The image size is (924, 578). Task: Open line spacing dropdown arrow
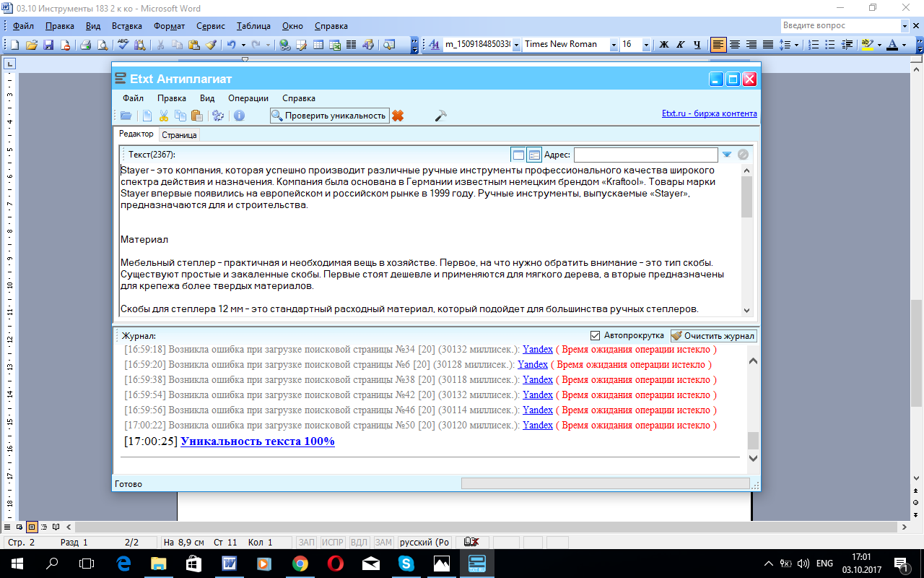click(796, 45)
